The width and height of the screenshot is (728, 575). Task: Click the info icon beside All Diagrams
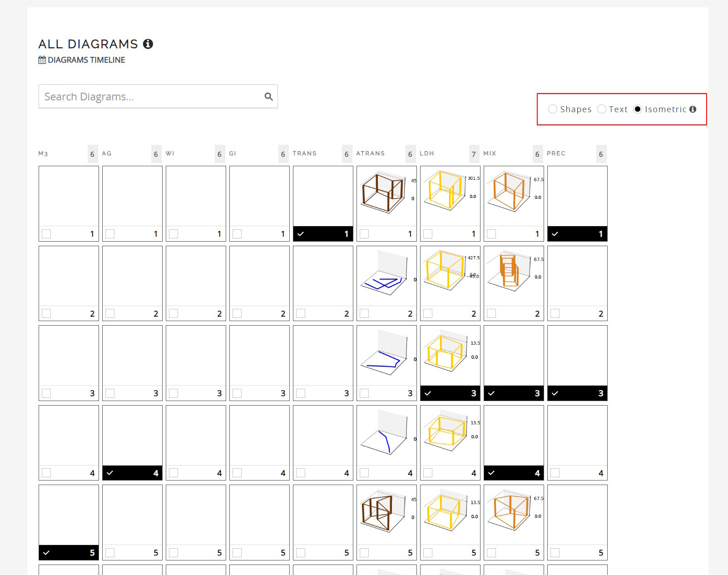click(x=148, y=44)
